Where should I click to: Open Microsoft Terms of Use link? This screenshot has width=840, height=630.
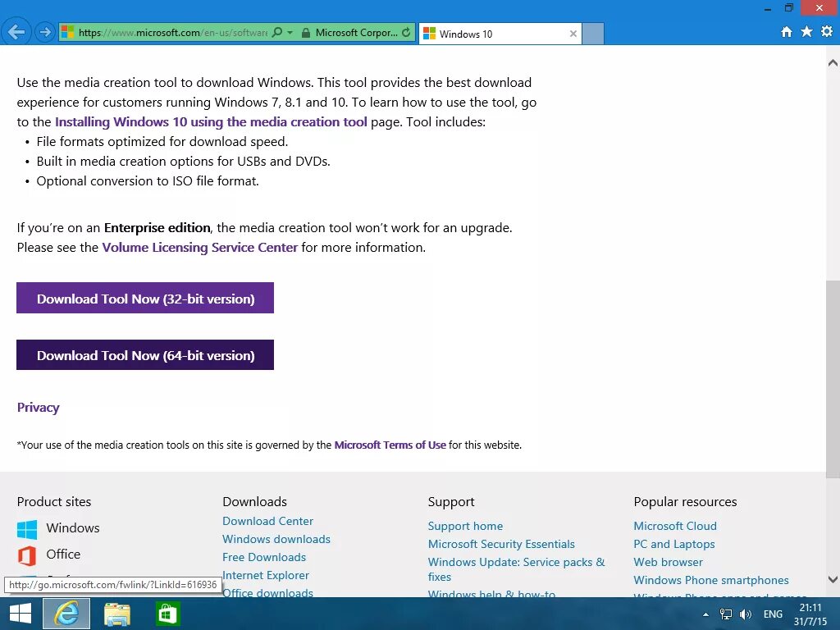[x=390, y=445]
